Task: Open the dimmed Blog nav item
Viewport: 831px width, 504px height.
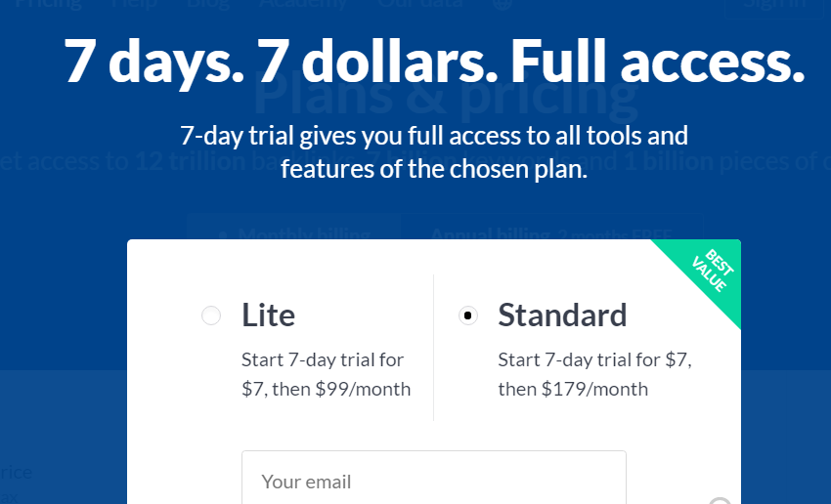Action: [207, 4]
